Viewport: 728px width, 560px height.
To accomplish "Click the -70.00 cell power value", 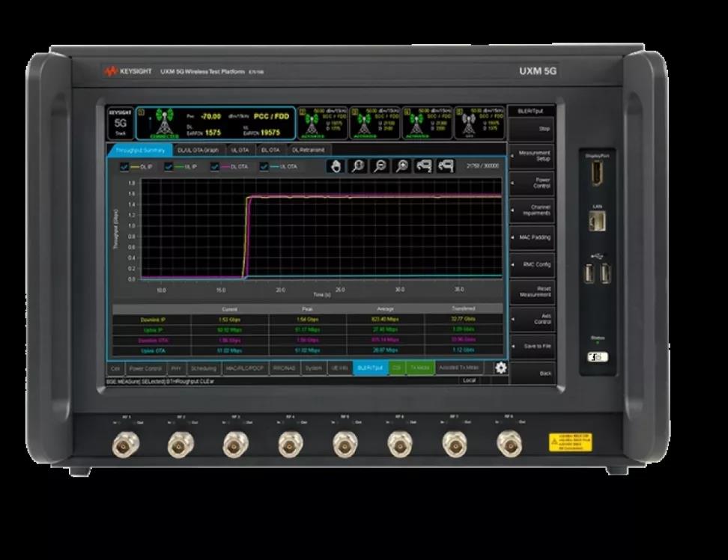I will pos(210,117).
